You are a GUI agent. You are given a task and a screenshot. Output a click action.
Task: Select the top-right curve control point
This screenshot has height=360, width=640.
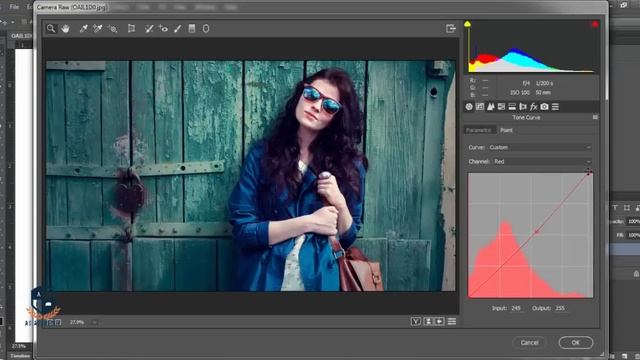589,173
